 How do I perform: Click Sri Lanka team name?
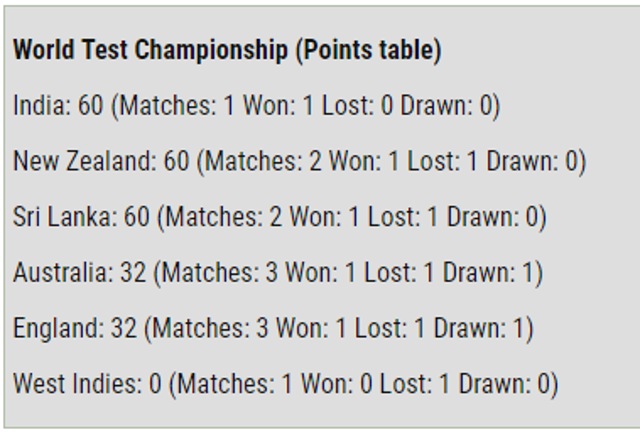coord(59,216)
